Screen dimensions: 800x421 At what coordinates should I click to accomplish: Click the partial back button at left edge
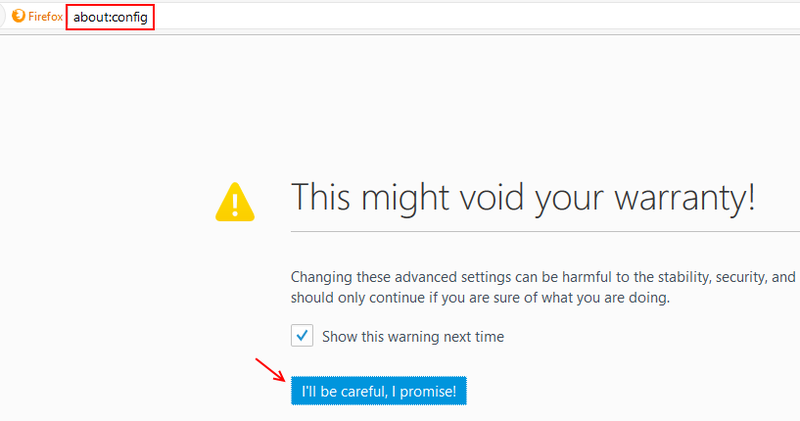tap(2, 16)
